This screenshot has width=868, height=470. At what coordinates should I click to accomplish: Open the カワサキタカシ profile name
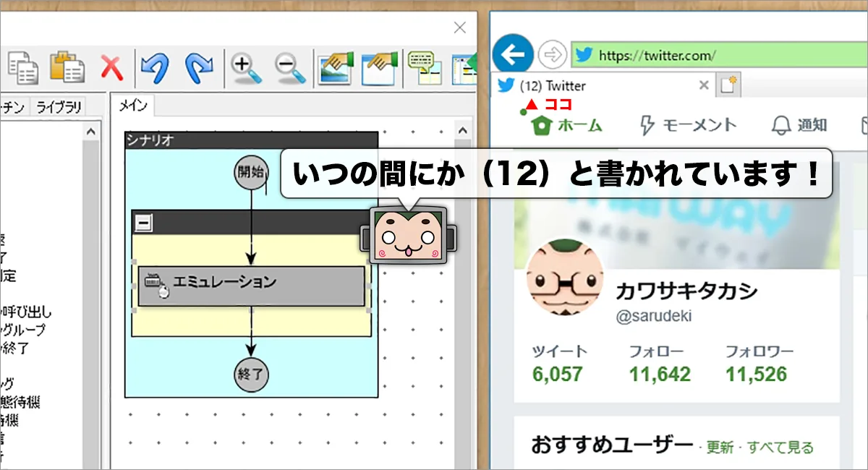pyautogui.click(x=686, y=291)
